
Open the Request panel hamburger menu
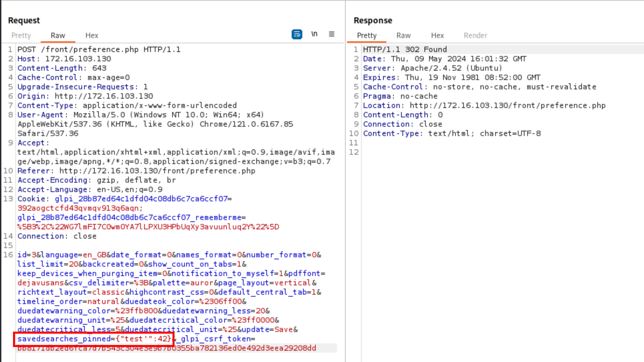332,34
